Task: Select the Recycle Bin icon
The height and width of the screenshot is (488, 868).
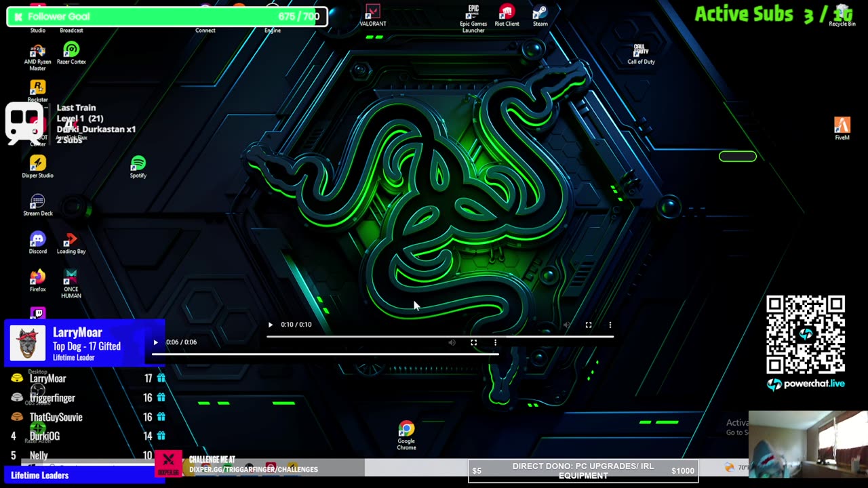Action: [x=842, y=16]
